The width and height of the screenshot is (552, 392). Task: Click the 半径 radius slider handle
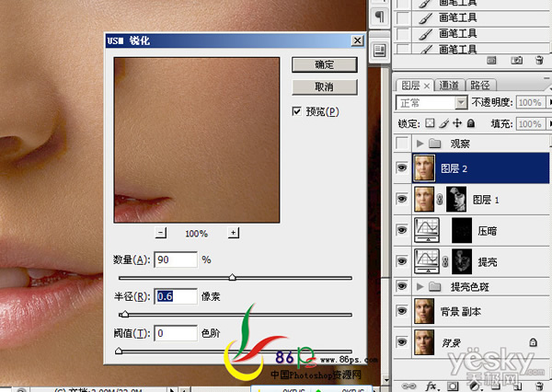(124, 314)
